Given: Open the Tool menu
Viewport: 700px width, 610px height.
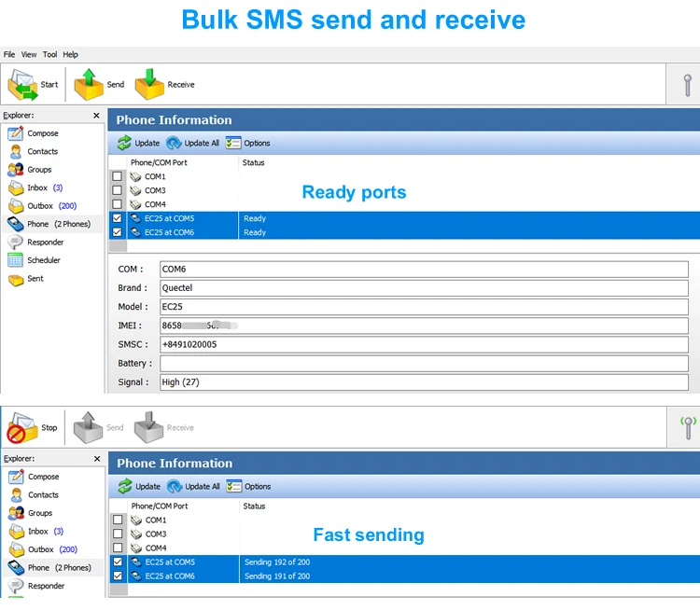Looking at the screenshot, I should [50, 55].
